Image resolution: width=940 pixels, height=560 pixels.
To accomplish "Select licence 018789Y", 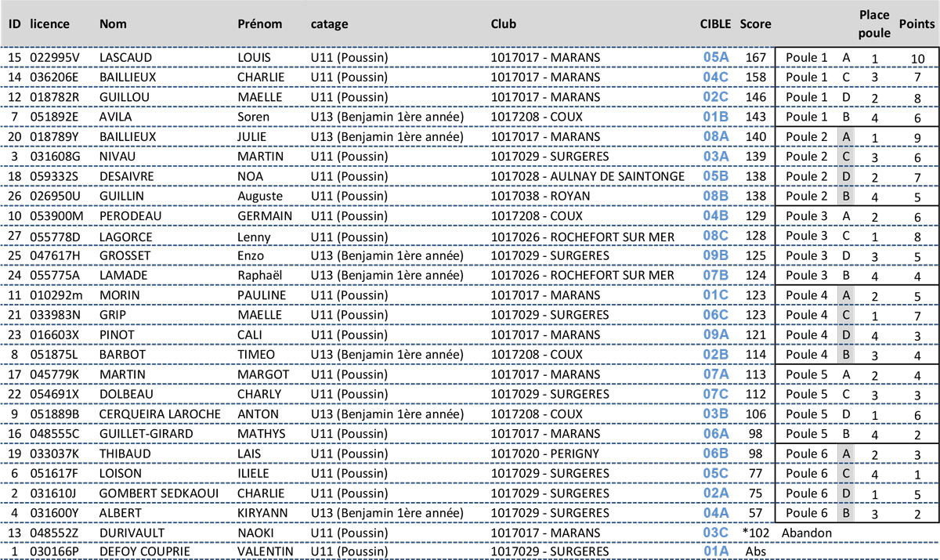I will [x=53, y=136].
